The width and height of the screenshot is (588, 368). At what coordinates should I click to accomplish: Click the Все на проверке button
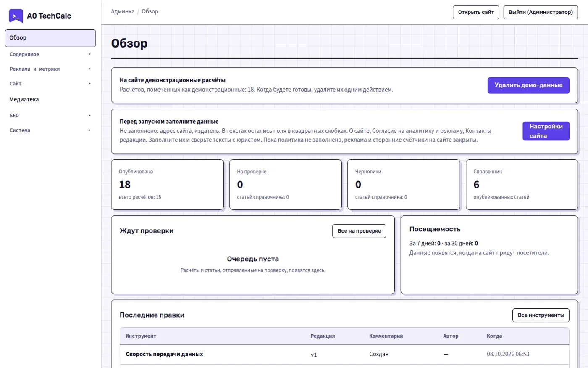pyautogui.click(x=359, y=231)
